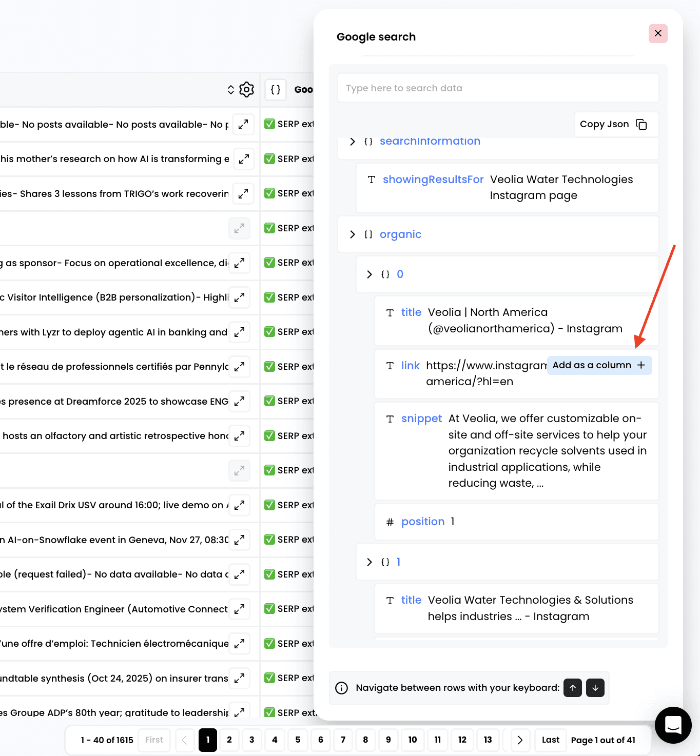
Task: Go to page 13
Action: coord(488,740)
